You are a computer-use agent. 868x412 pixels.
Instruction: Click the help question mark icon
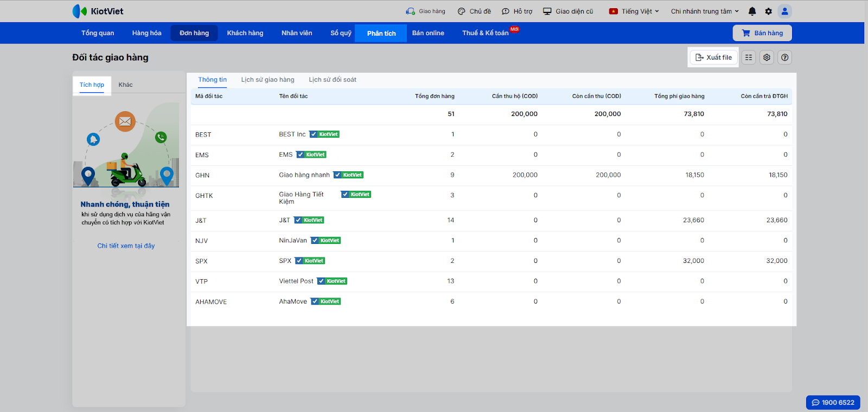[784, 57]
